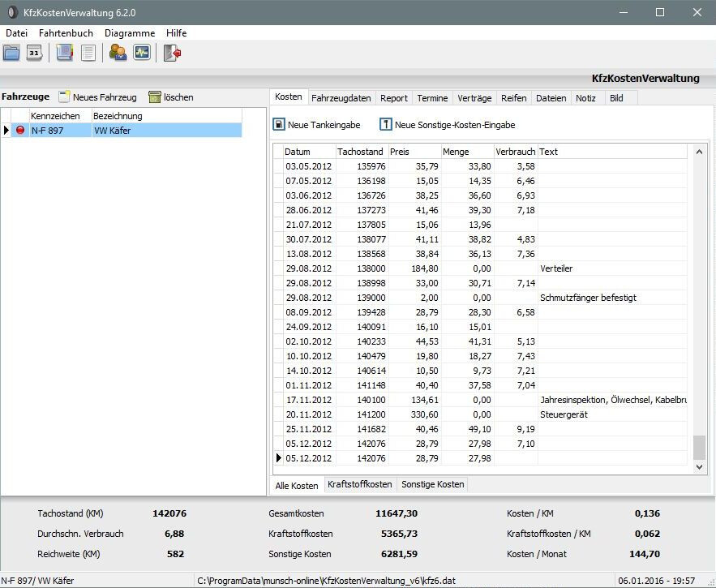Switch to the Reifen tab
Viewport: 716px width, 588px height.
(513, 98)
